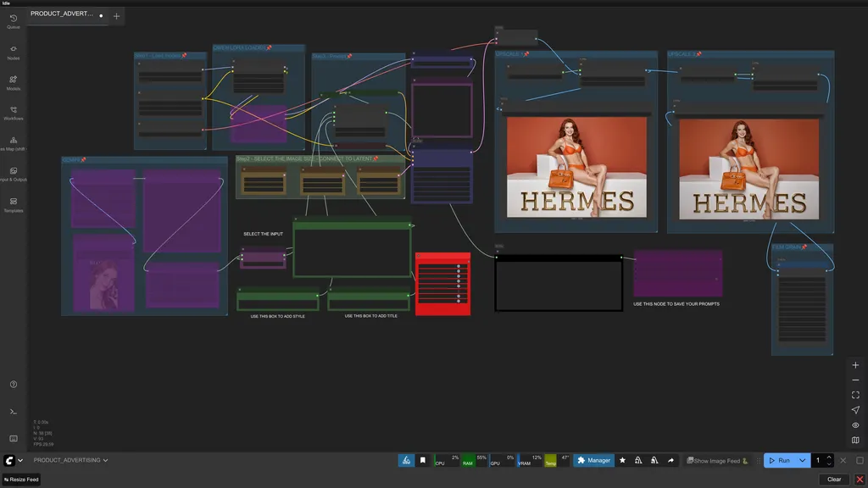The image size is (868, 488).
Task: Click the CPU usage monitor
Action: tap(447, 460)
